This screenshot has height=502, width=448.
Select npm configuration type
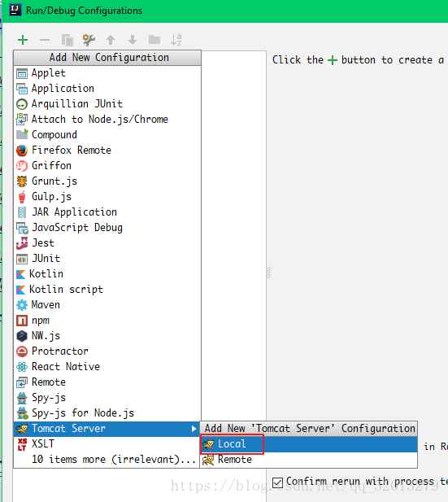point(107,320)
